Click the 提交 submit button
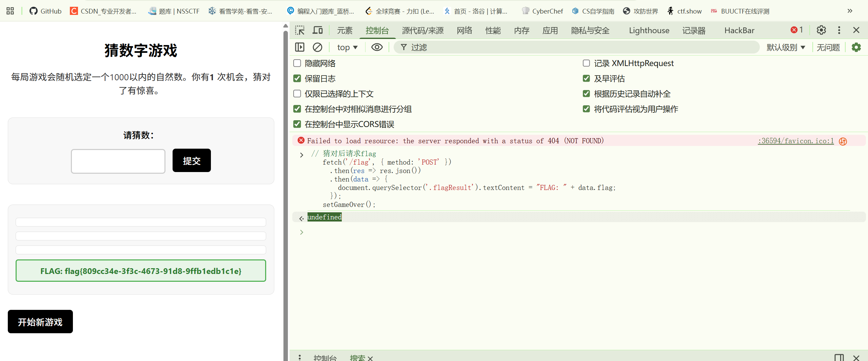 click(192, 161)
